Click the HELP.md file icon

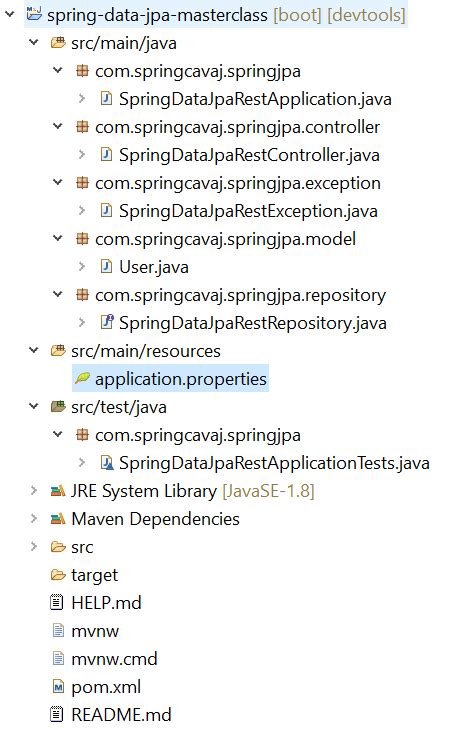coord(57,602)
